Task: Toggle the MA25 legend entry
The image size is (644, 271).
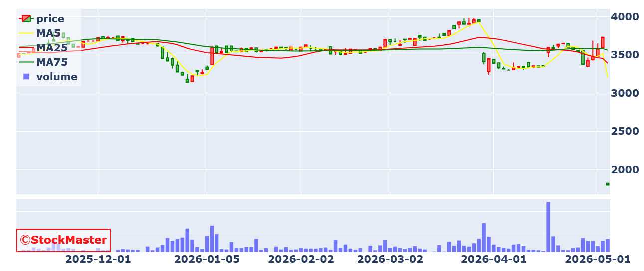Action: 43,48
